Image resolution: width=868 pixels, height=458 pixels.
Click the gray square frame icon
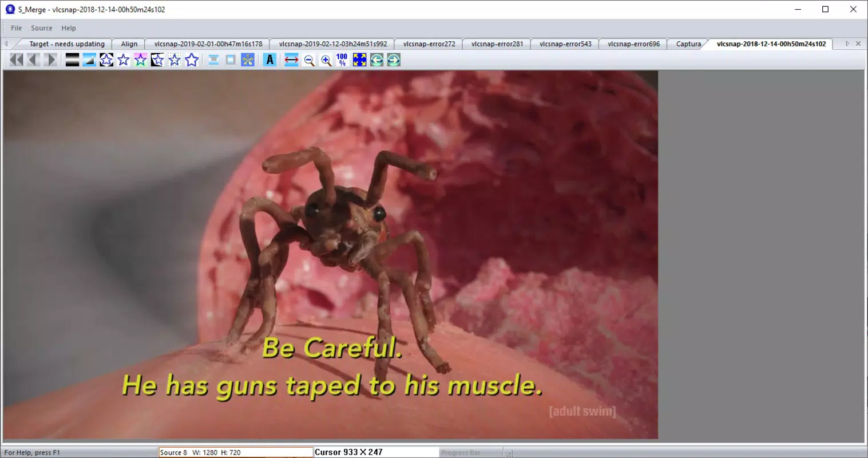231,60
